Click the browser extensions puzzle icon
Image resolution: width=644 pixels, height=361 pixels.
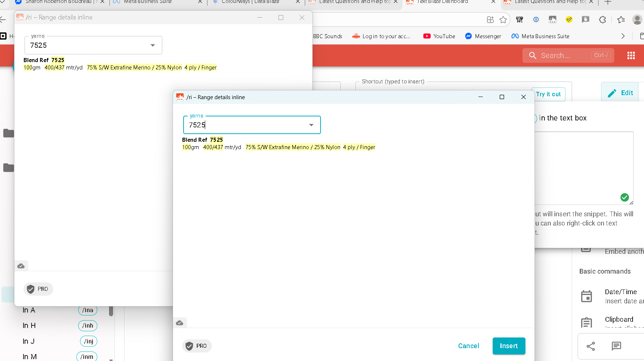(x=602, y=20)
